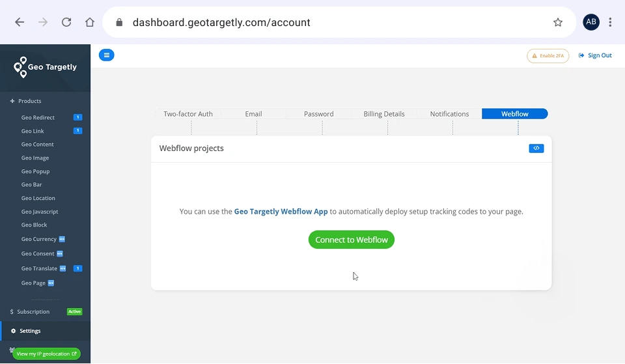Screen dimensions: 625x364
Task: Open the AB profile avatar
Action: pyautogui.click(x=591, y=22)
